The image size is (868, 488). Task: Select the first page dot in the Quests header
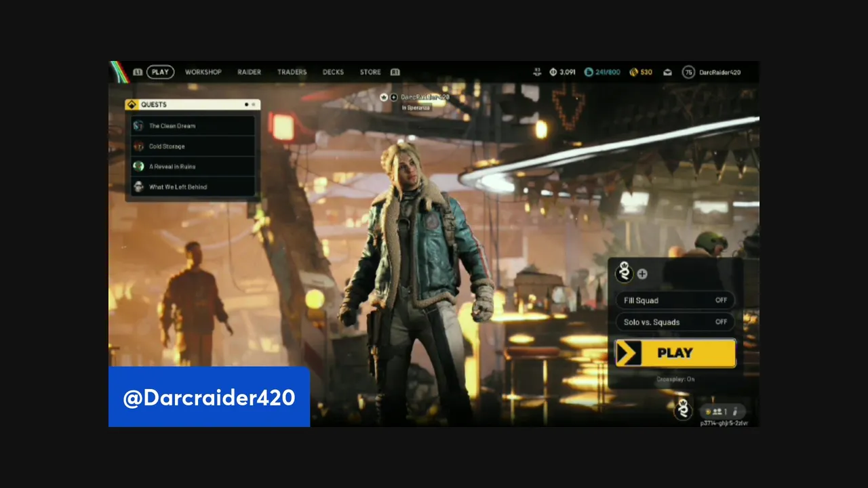246,104
